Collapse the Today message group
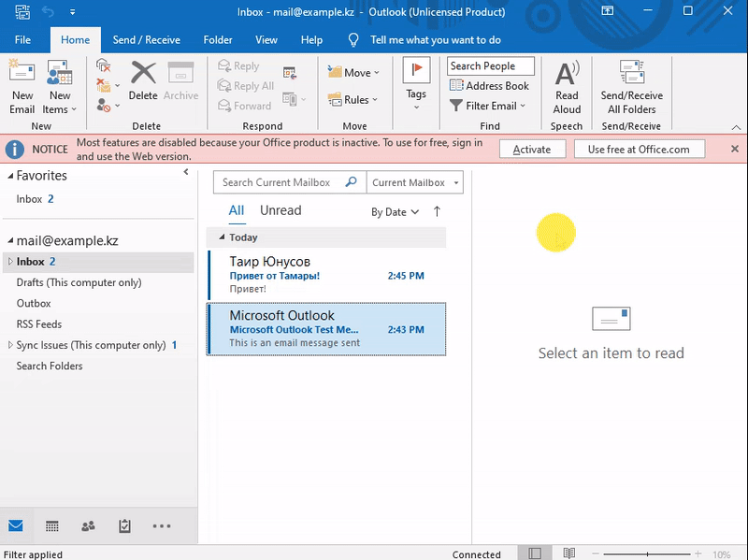748x560 pixels. pos(222,237)
